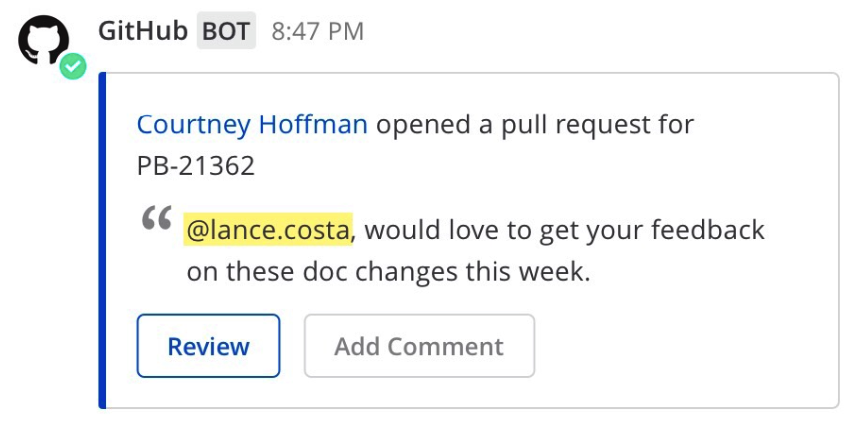Click the 8:47 PM timestamp
Viewport: 867px width, 431px height.
[317, 32]
